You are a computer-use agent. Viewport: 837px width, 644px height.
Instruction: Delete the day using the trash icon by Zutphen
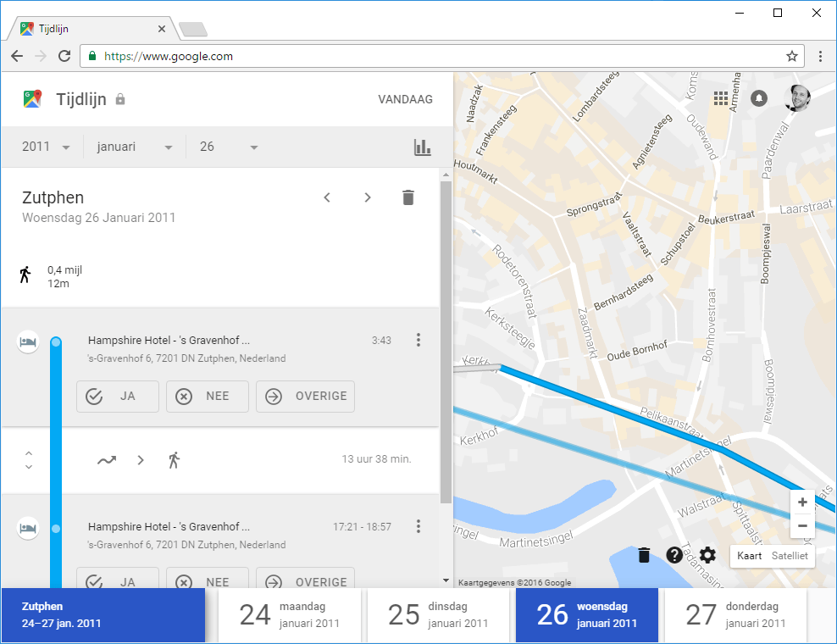point(407,197)
